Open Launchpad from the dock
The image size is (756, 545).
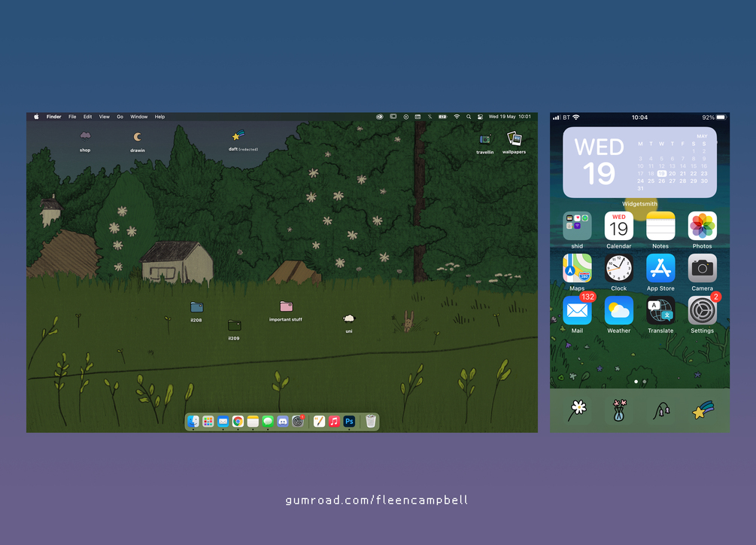(x=208, y=421)
